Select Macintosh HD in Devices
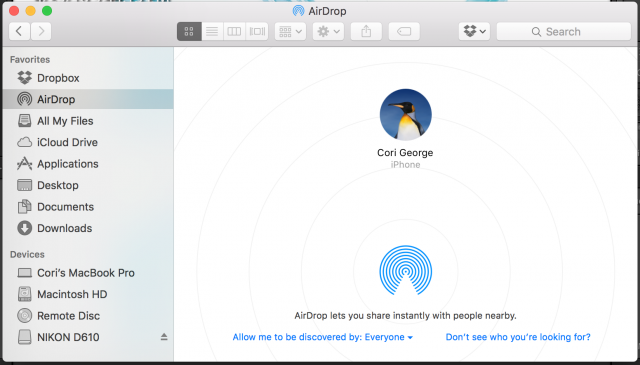Image resolution: width=640 pixels, height=365 pixels. pos(88,294)
